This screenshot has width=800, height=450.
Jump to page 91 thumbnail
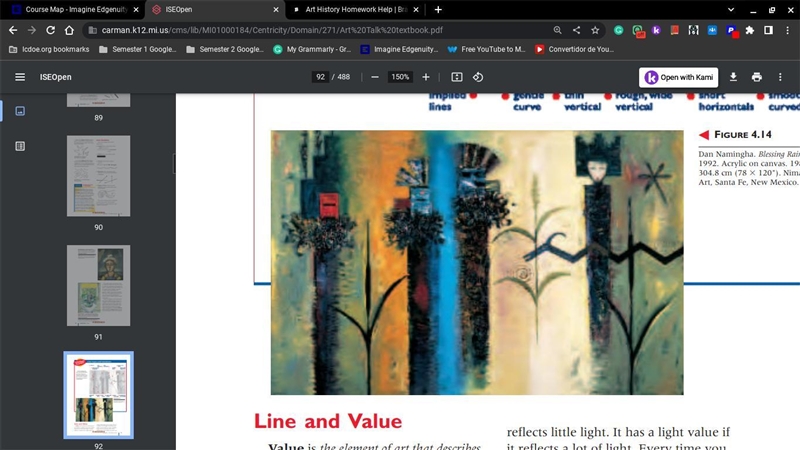coord(98,285)
